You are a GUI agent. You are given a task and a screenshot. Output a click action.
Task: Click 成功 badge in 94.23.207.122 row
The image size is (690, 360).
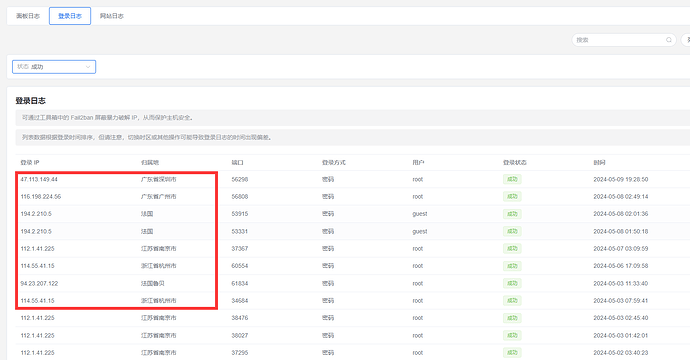pyautogui.click(x=512, y=283)
